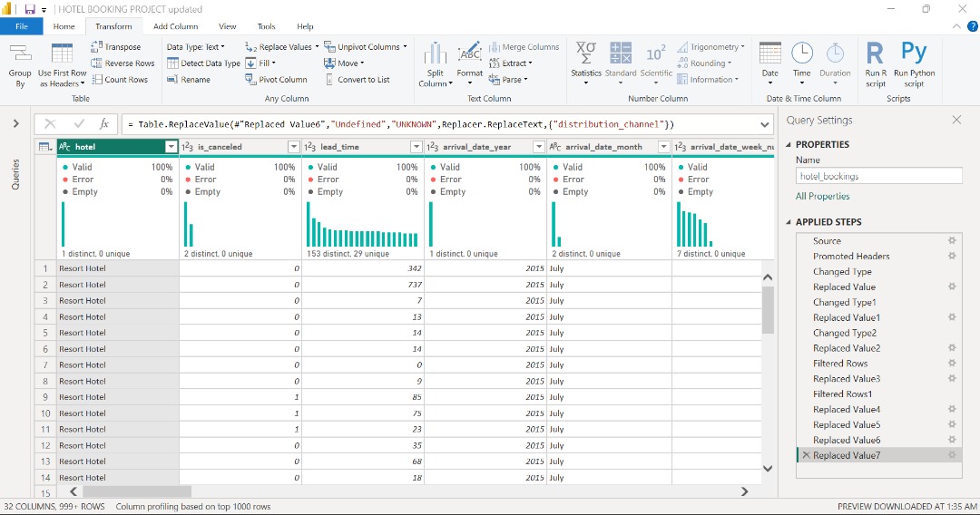Click the Pivot Column icon
Screen dimensions: 980x515
[x=250, y=79]
